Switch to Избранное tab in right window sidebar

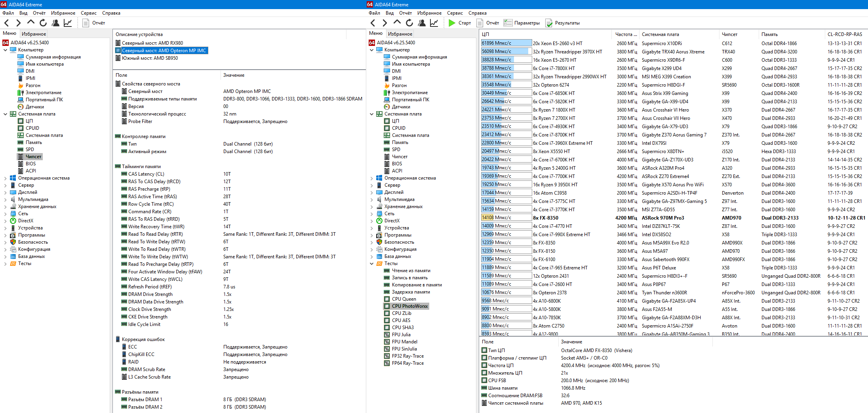(400, 34)
